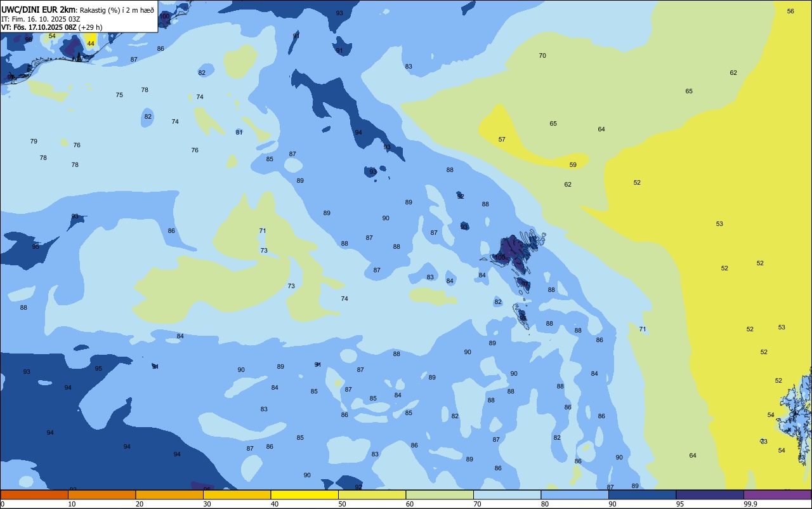This screenshot has width=812, height=509.
Task: Click the "81" humidity value
Action: click(x=239, y=132)
